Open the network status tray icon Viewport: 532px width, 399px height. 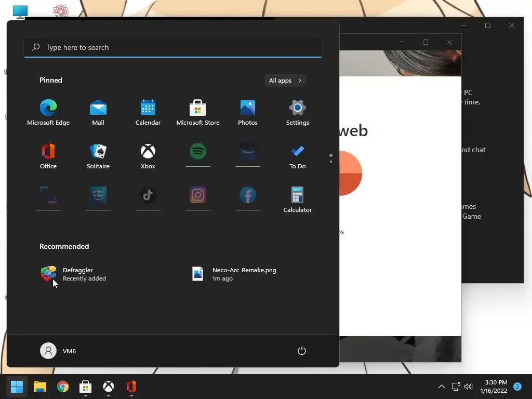456,387
